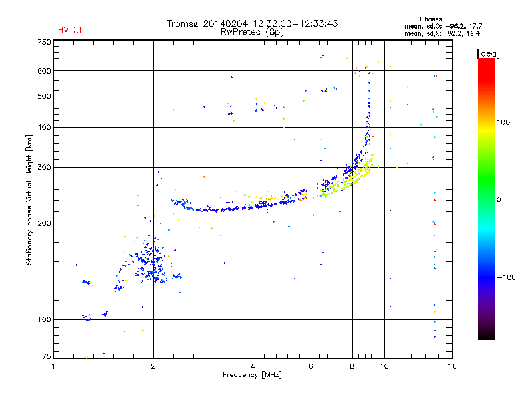Click the red 'HV Off' status label
532x399 pixels.
[72, 30]
